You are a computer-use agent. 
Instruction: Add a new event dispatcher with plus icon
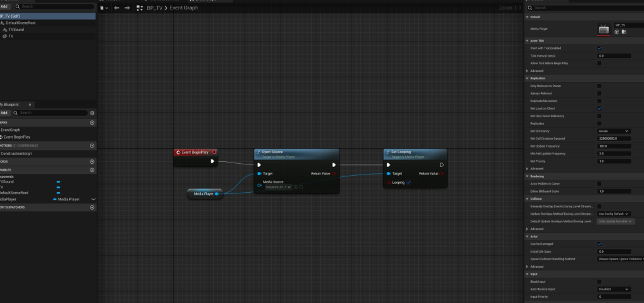[x=92, y=207]
